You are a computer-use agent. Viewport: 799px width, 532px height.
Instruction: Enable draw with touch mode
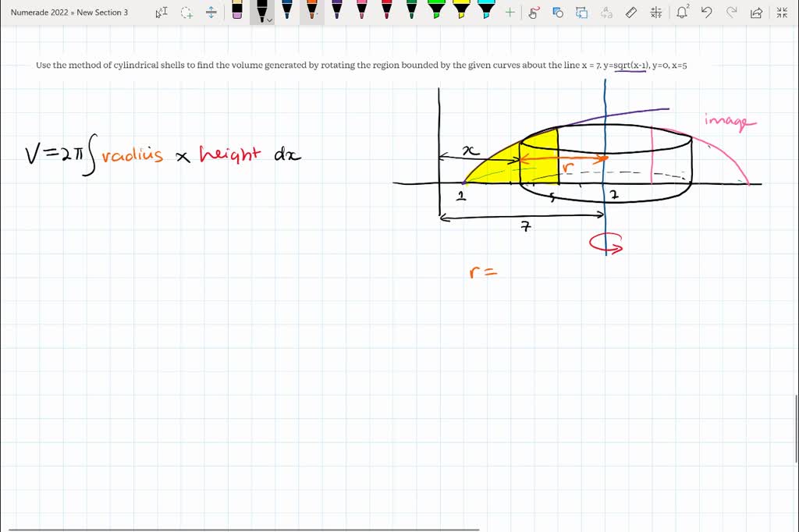pyautogui.click(x=534, y=12)
